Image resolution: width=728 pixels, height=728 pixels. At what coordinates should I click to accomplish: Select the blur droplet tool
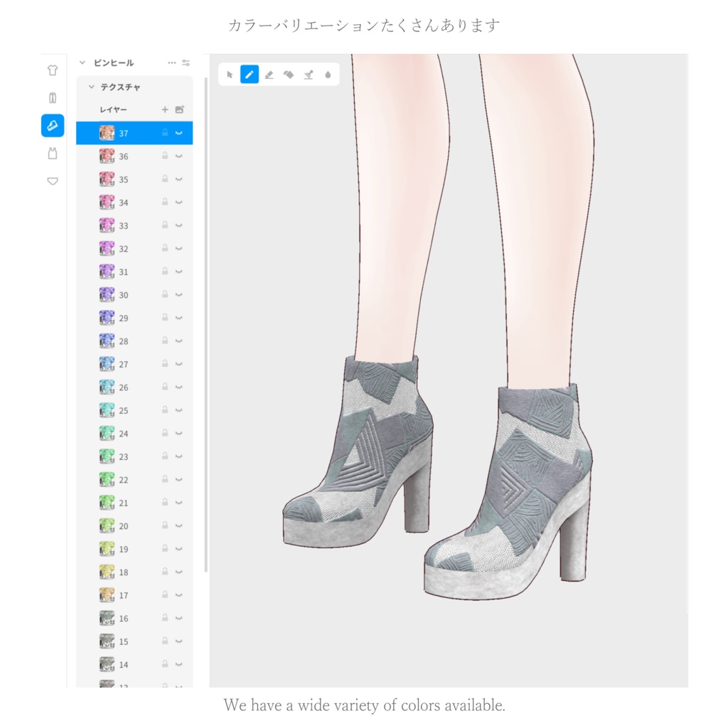coord(328,74)
